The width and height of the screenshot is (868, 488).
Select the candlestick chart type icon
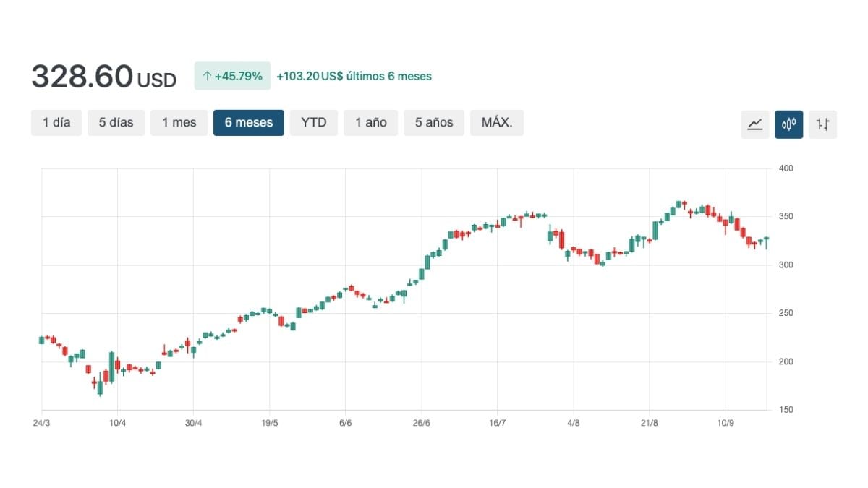pyautogui.click(x=788, y=124)
